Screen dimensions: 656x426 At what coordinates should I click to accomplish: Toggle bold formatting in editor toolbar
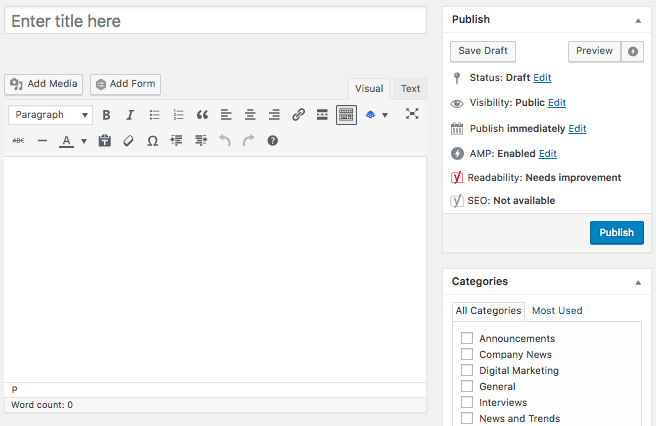point(106,115)
